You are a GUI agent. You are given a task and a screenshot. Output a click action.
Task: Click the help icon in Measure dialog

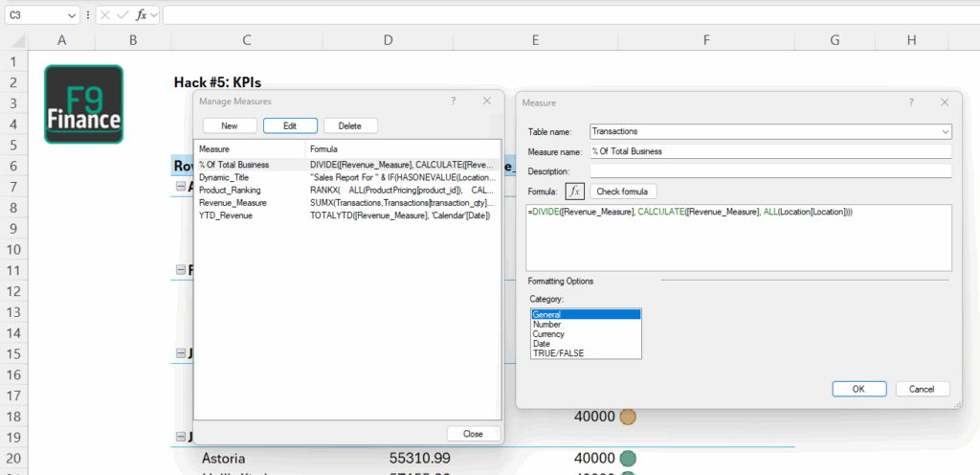pos(912,102)
